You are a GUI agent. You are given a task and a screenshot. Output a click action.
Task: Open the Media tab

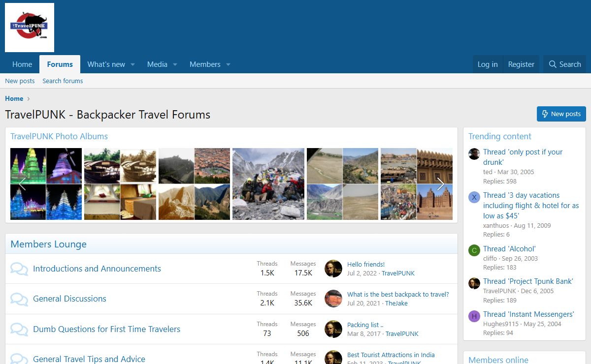[157, 64]
